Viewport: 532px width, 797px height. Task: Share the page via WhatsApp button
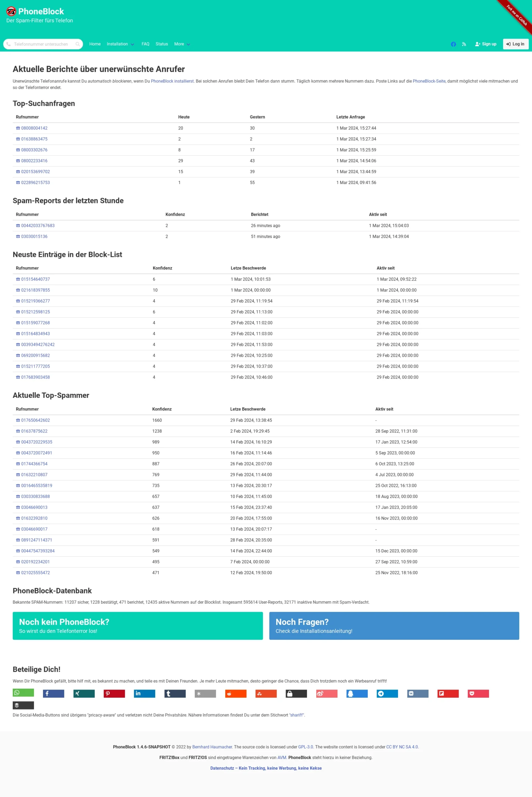pyautogui.click(x=23, y=692)
